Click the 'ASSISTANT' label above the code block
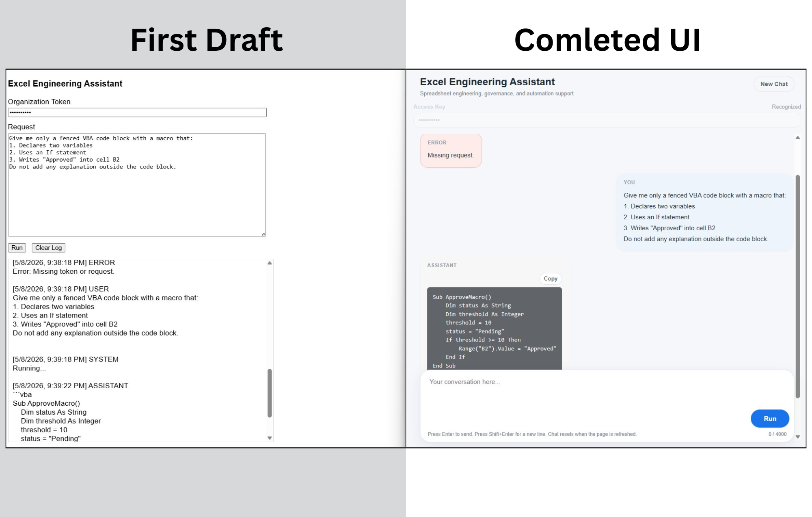Screen dimensions: 812x517 tap(442, 265)
